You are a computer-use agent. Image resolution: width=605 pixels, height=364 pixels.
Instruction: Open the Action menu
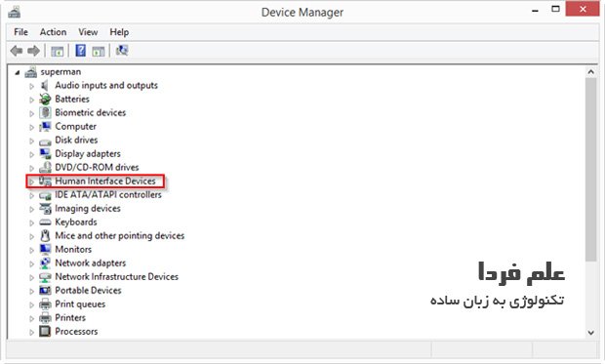tap(53, 32)
